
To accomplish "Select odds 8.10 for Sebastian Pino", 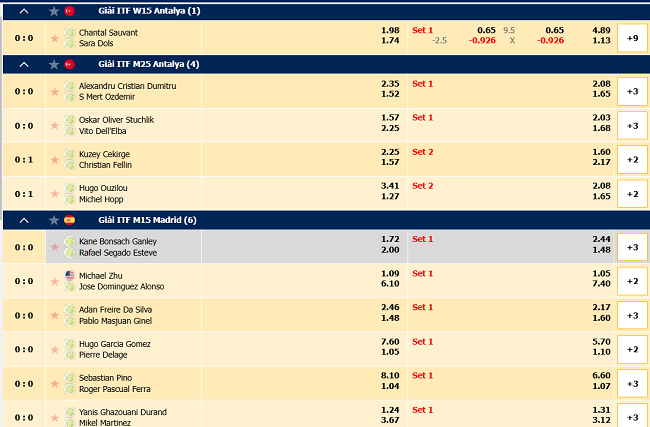I will point(390,378).
